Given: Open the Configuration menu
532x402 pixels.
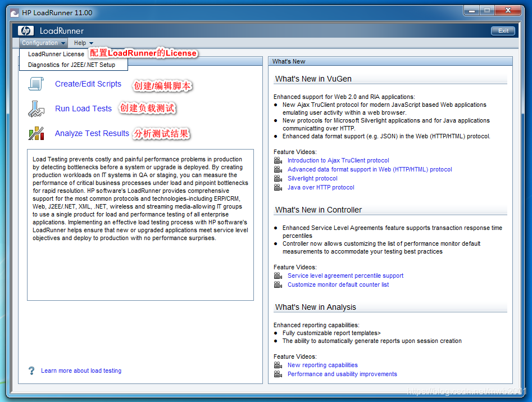Looking at the screenshot, I should (43, 43).
